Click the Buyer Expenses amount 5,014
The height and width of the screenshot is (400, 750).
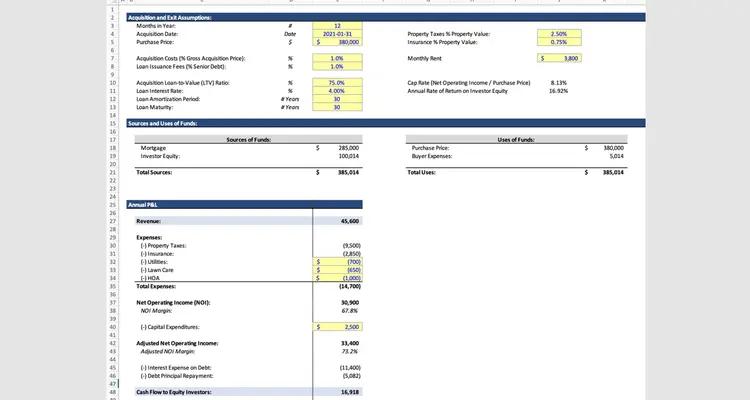(617, 156)
